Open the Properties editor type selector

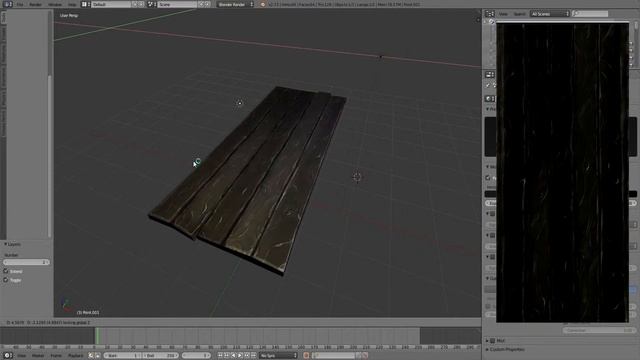490,74
